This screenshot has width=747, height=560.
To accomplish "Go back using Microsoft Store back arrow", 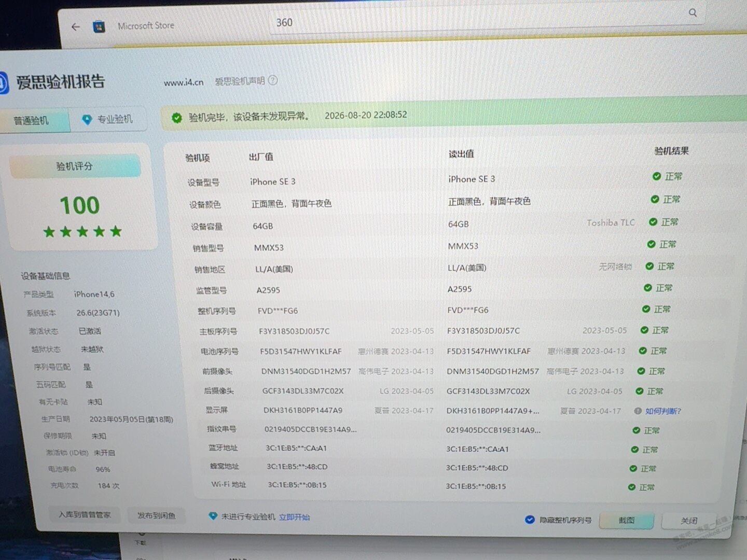I will tap(76, 27).
